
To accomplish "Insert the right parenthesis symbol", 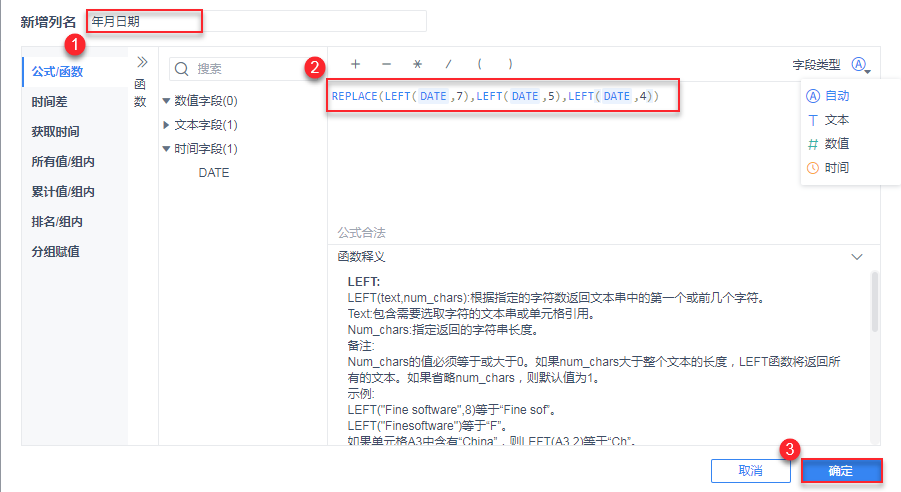I will [x=510, y=64].
